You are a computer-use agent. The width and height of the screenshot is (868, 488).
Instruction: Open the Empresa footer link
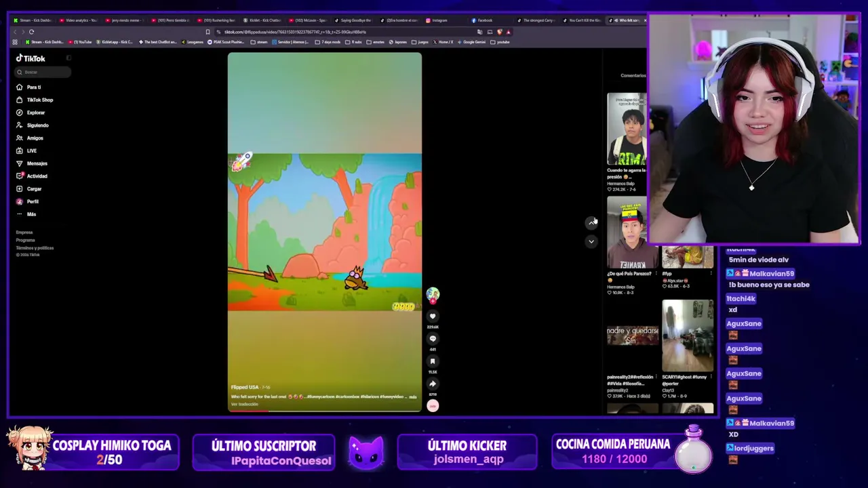24,232
